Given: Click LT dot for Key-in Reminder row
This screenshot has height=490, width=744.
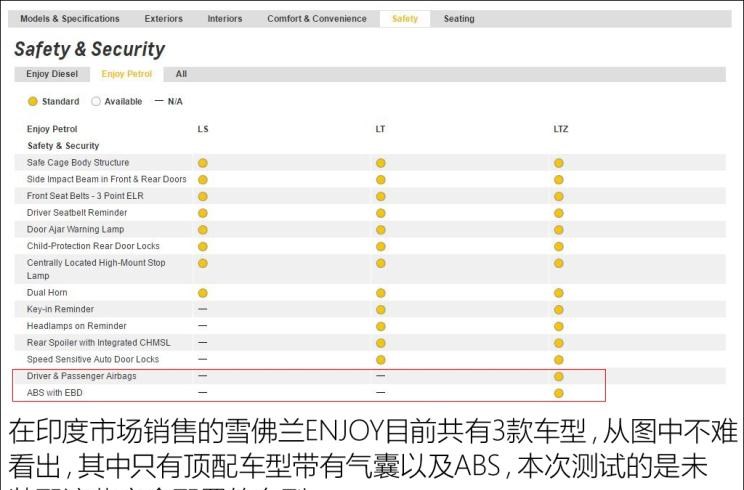Looking at the screenshot, I should pos(381,310).
